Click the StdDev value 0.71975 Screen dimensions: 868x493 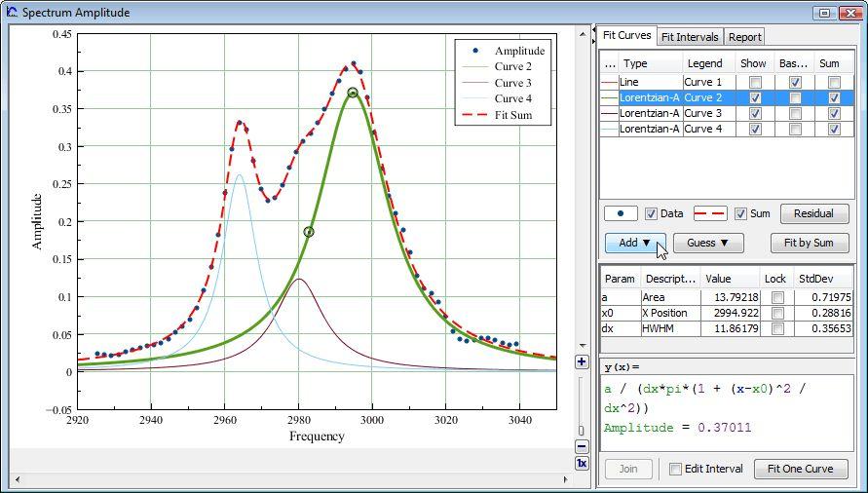824,297
